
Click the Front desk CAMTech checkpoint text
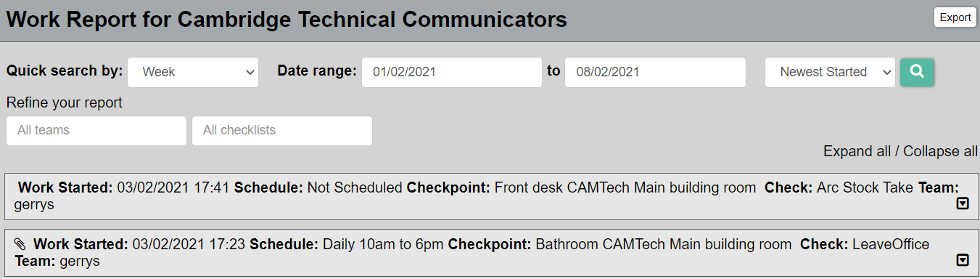625,187
